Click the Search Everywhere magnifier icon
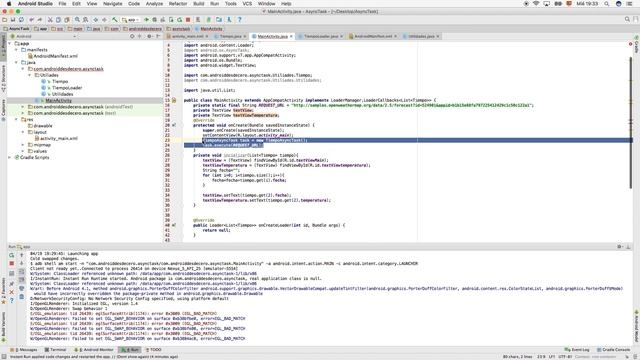 pyautogui.click(x=627, y=19)
